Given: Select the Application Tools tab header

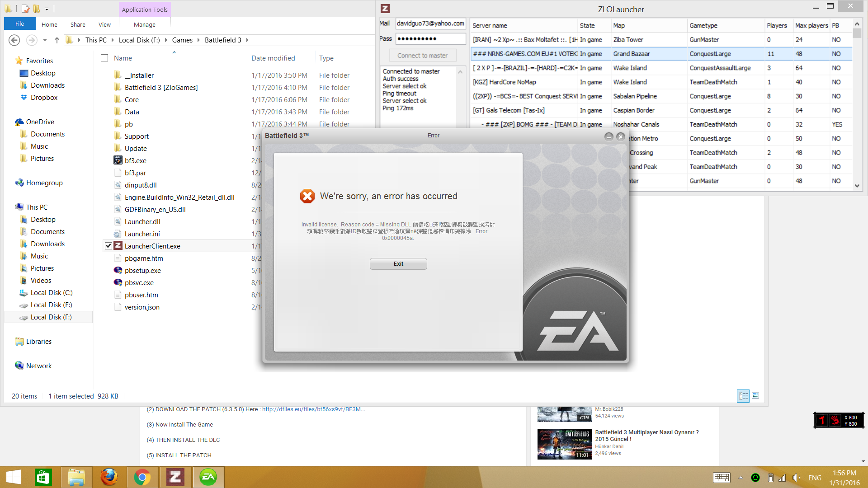Looking at the screenshot, I should [145, 9].
